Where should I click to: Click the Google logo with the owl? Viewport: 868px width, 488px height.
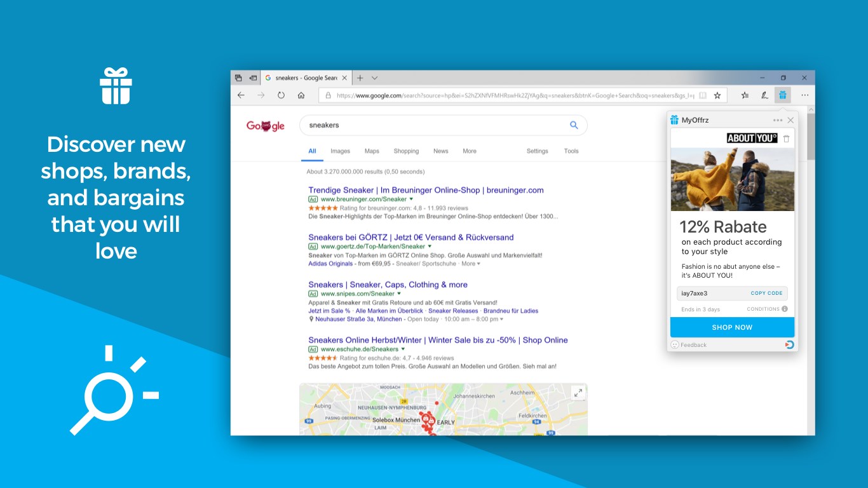[x=265, y=125]
